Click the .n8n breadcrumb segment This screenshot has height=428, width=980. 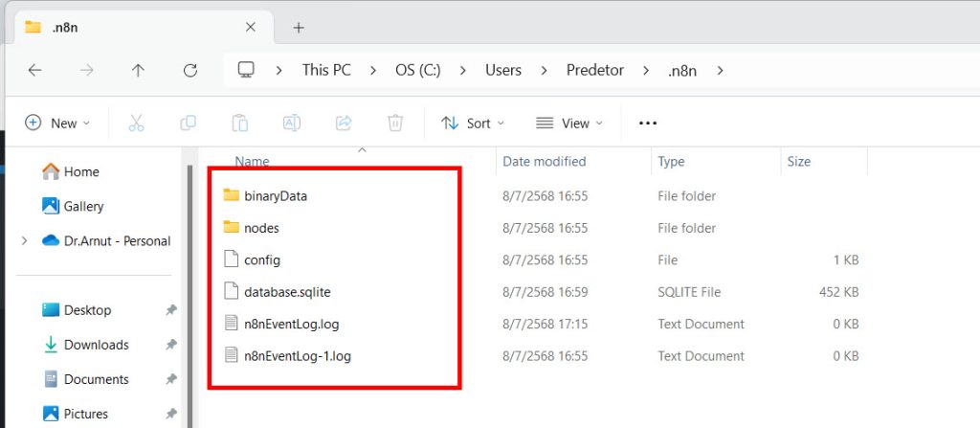682,70
